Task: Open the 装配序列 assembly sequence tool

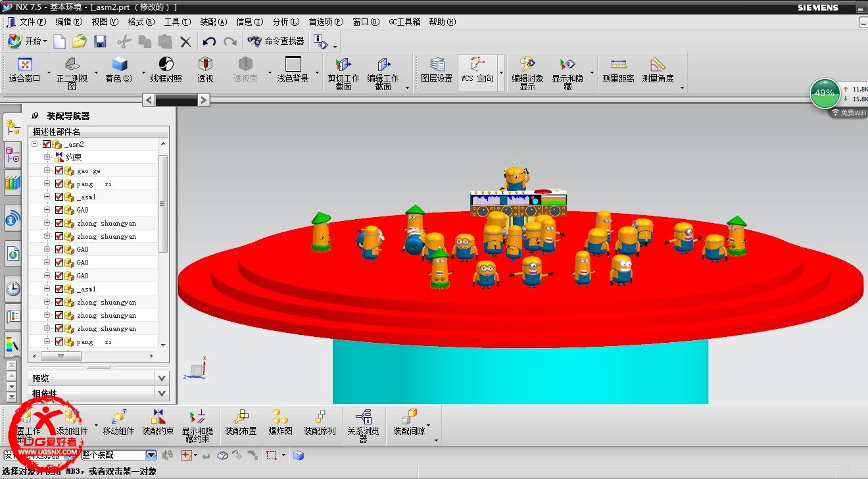Action: (x=320, y=422)
